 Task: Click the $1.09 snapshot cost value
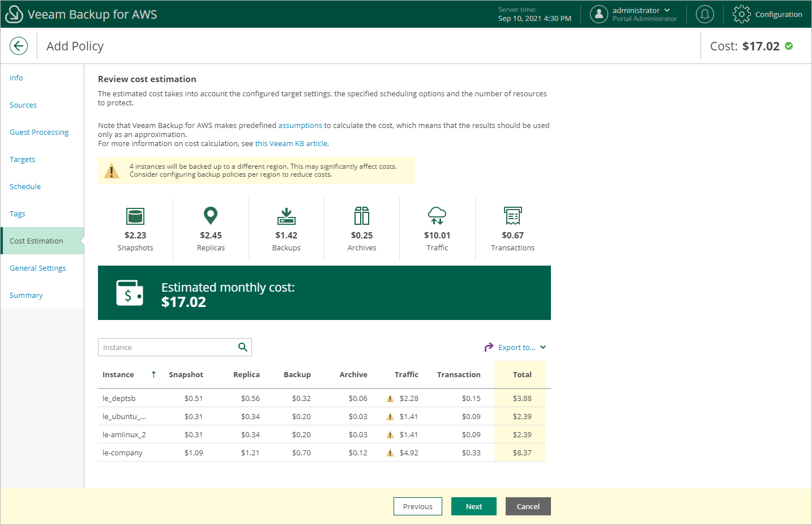(194, 453)
